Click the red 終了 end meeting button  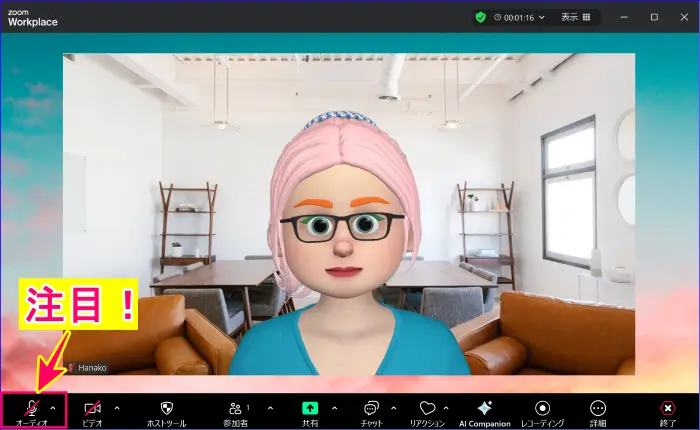[668, 408]
